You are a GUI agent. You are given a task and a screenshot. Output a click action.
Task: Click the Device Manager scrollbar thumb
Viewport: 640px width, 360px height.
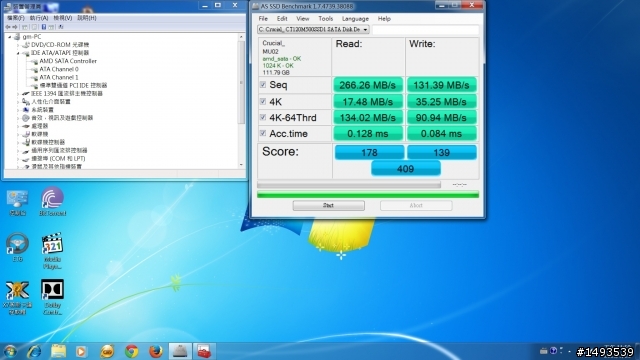(x=241, y=82)
